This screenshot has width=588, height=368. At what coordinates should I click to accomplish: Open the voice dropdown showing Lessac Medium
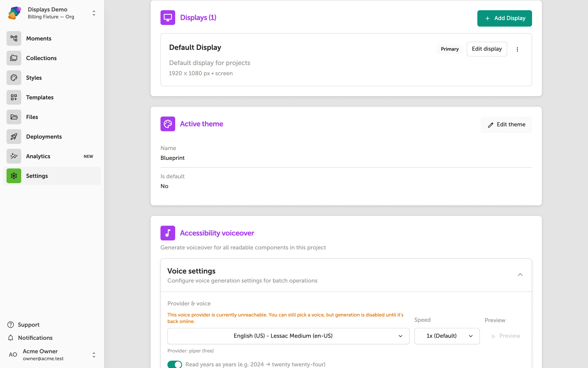pyautogui.click(x=288, y=336)
